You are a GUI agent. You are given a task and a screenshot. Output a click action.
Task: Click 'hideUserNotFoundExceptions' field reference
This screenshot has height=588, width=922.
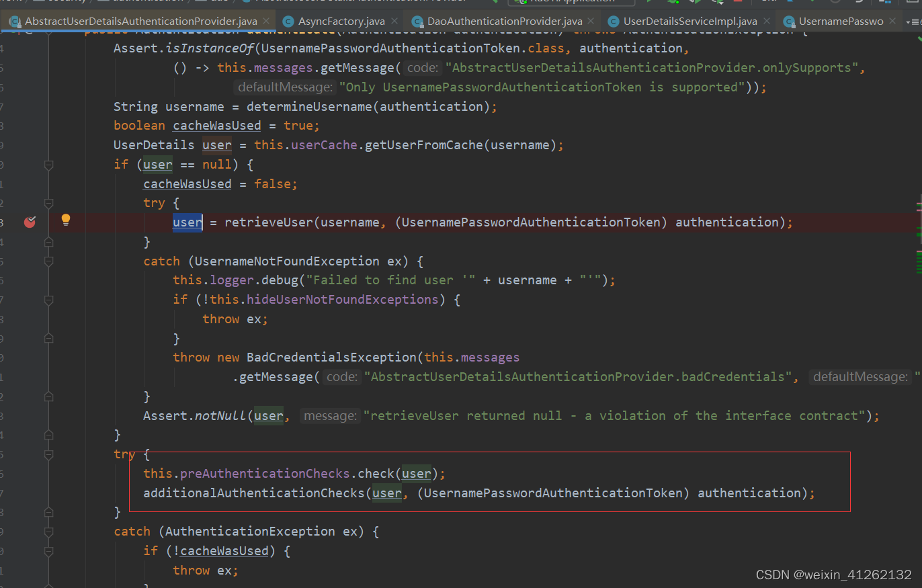point(342,300)
